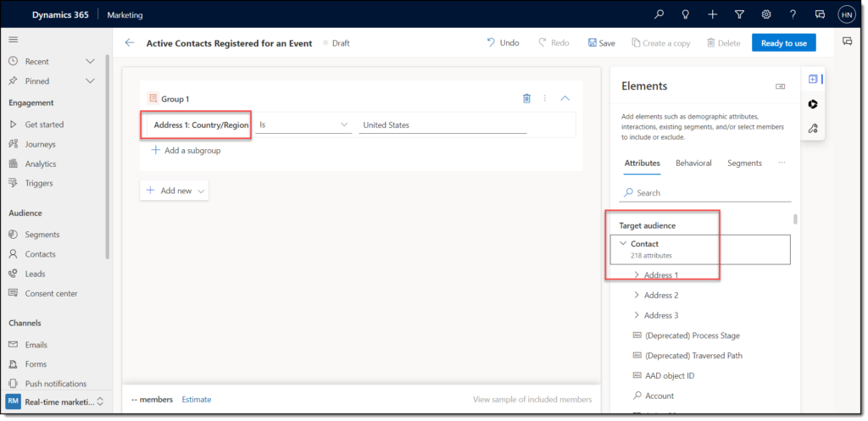The image size is (868, 421).
Task: Click Add a subgroup
Action: click(x=186, y=150)
